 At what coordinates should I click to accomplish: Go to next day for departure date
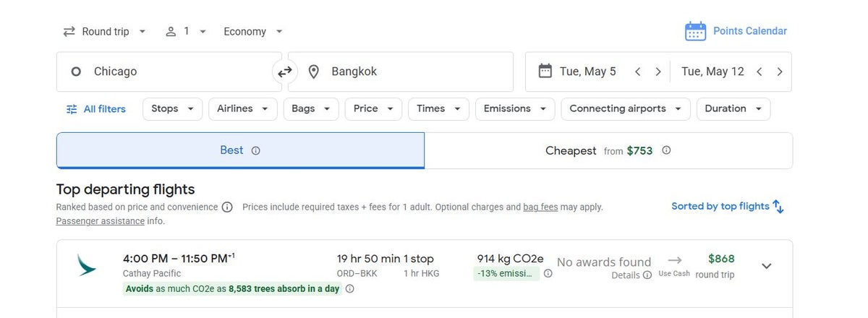(658, 72)
